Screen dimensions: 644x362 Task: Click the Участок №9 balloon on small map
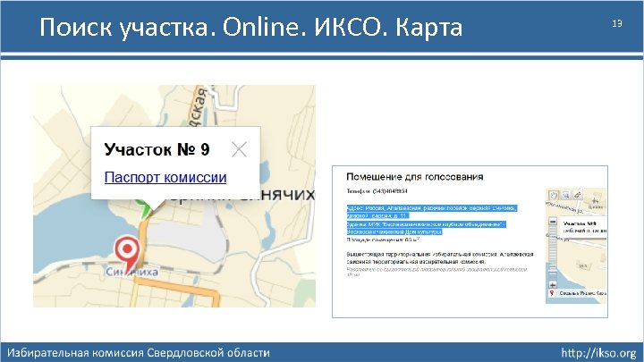click(x=585, y=227)
